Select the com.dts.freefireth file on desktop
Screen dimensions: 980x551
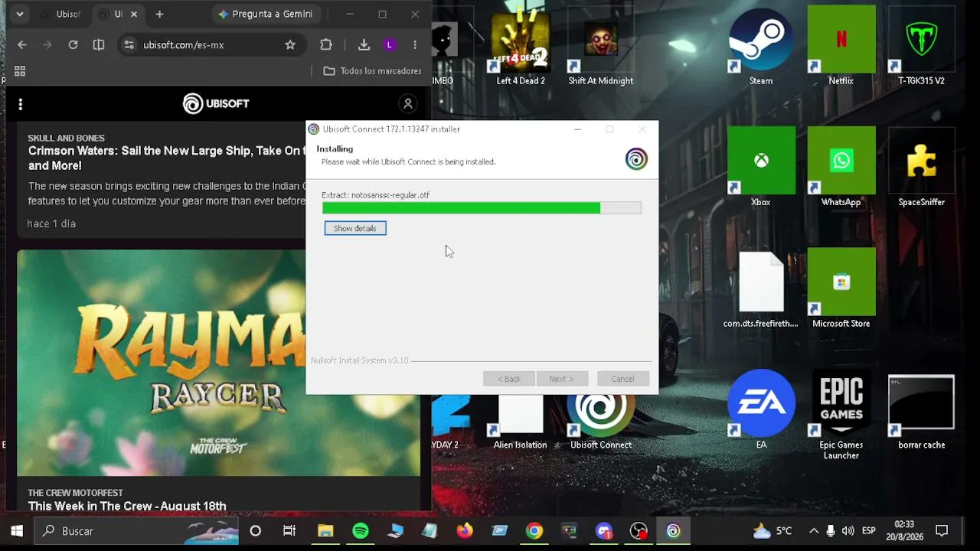click(x=761, y=289)
